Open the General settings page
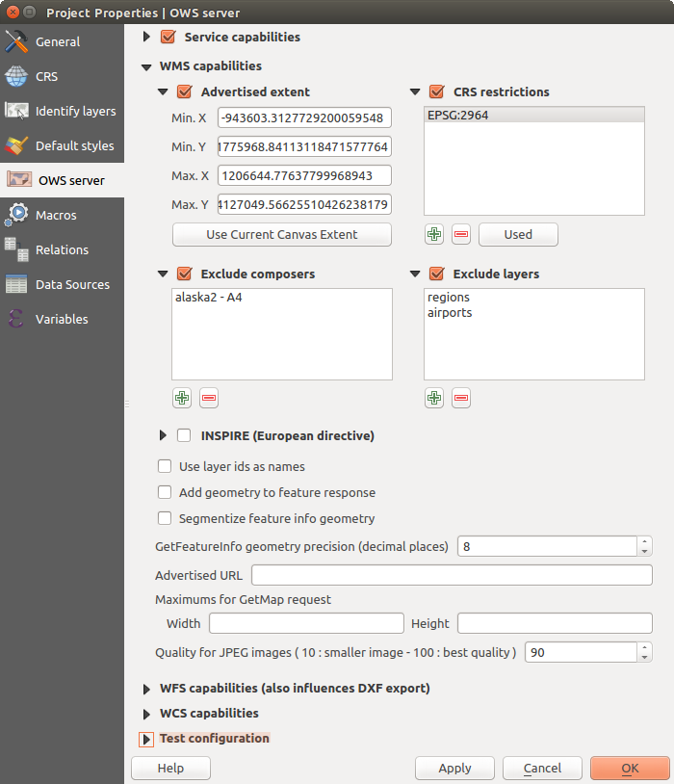674x784 pixels. pos(56,41)
